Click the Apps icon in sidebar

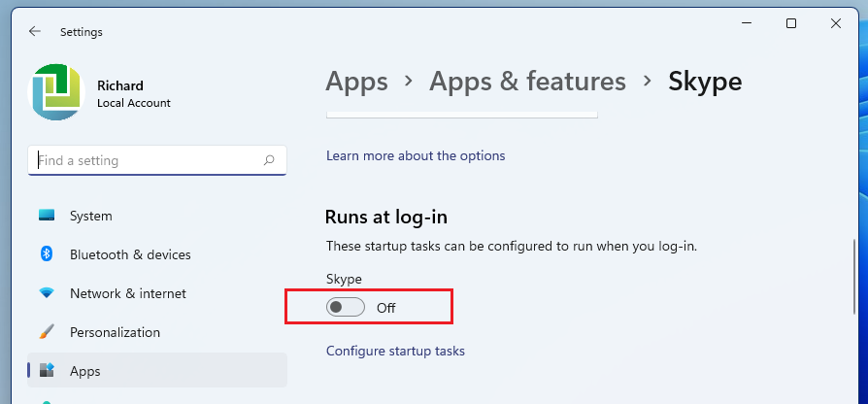click(x=47, y=370)
